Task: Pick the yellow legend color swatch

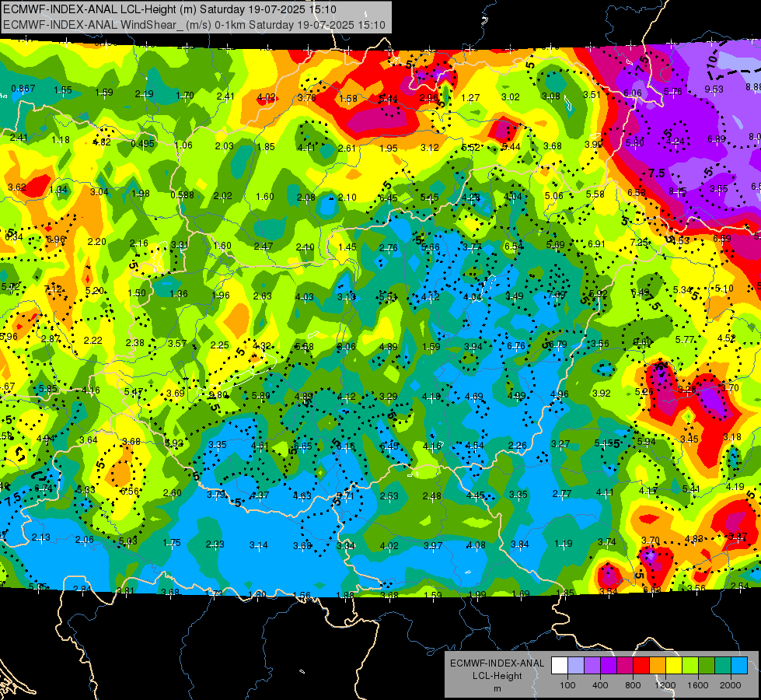Action: coord(674,666)
